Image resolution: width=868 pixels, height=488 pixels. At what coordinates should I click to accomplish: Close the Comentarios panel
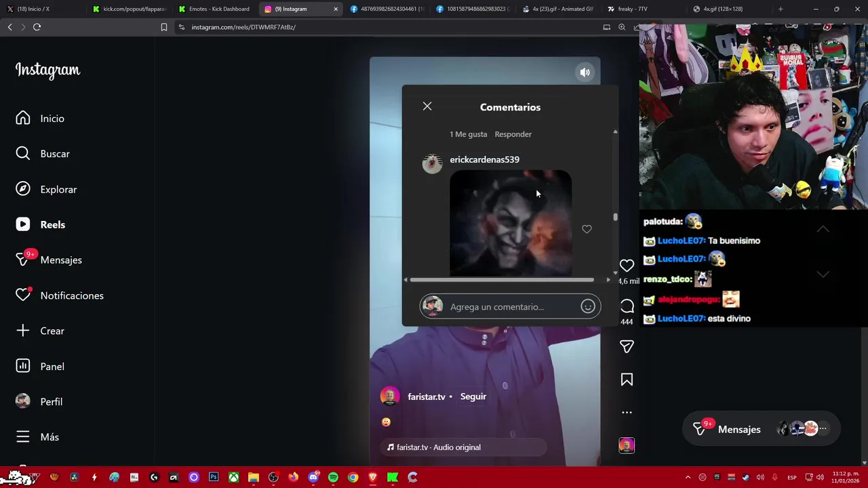point(427,106)
